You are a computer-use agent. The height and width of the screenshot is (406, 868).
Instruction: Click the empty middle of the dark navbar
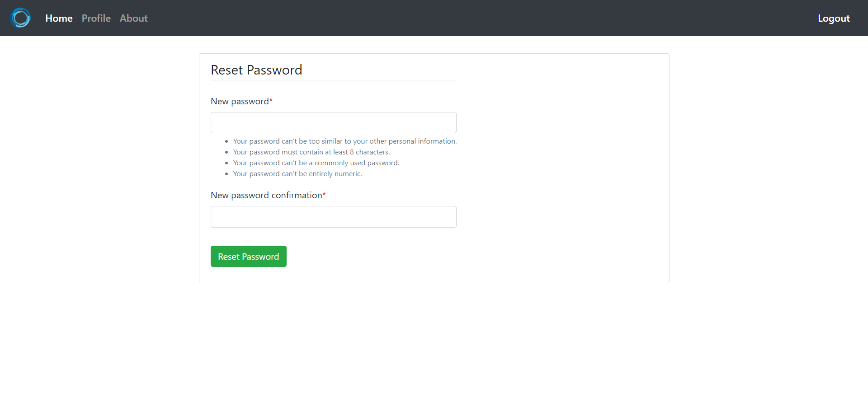tap(479, 18)
